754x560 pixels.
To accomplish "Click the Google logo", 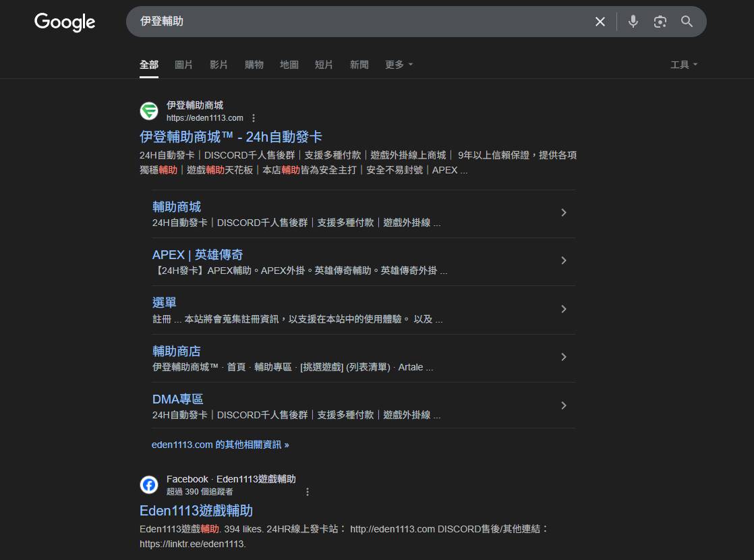I will click(65, 22).
